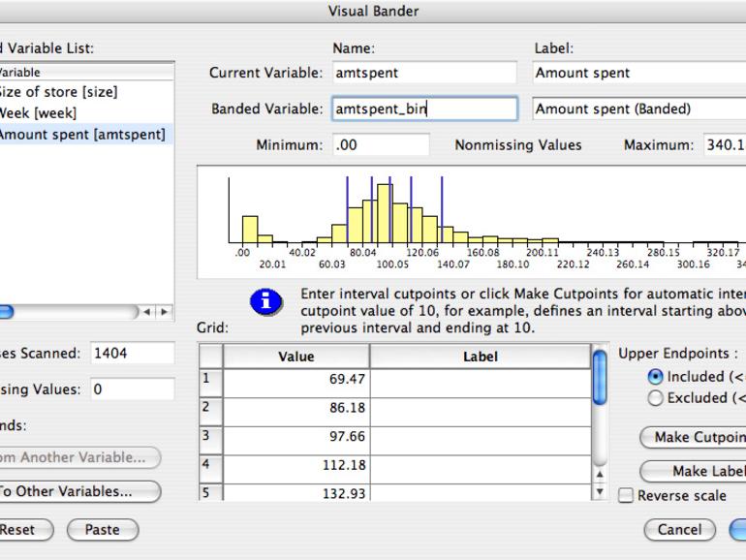Select Size of store [size] variable

coord(85,92)
